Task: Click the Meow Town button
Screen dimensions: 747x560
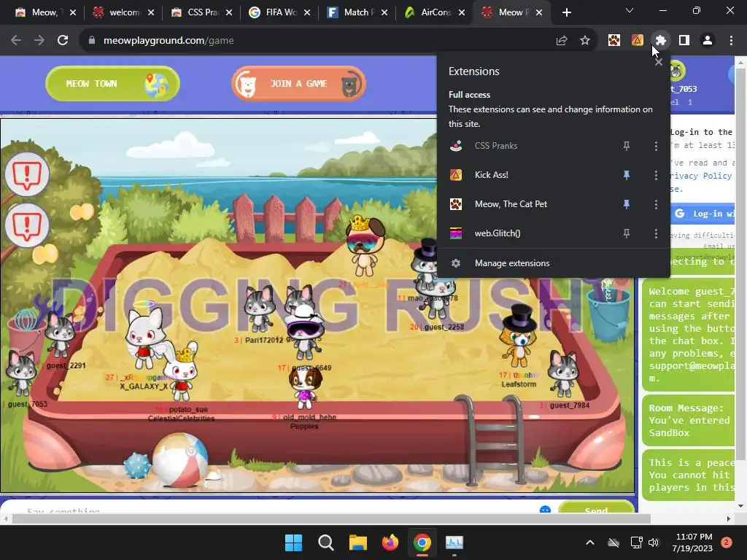Action: click(x=112, y=84)
